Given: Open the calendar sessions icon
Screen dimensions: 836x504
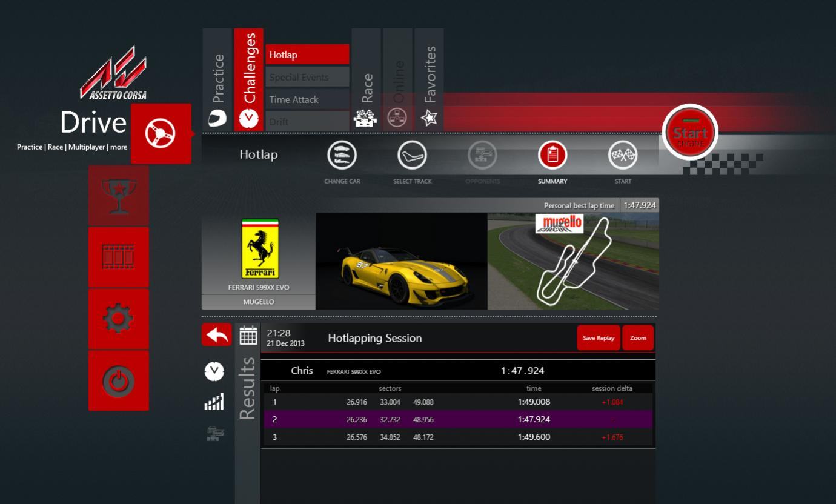Looking at the screenshot, I should click(248, 336).
